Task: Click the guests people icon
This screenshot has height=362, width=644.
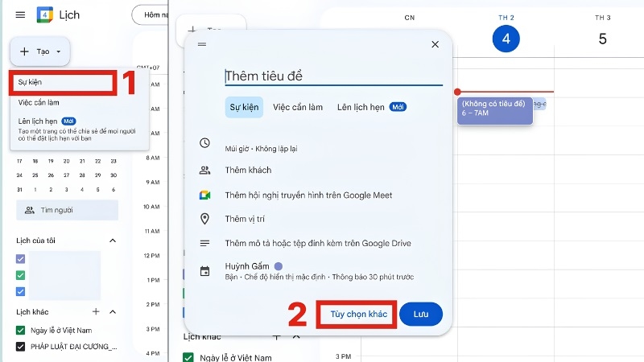Action: 204,171
